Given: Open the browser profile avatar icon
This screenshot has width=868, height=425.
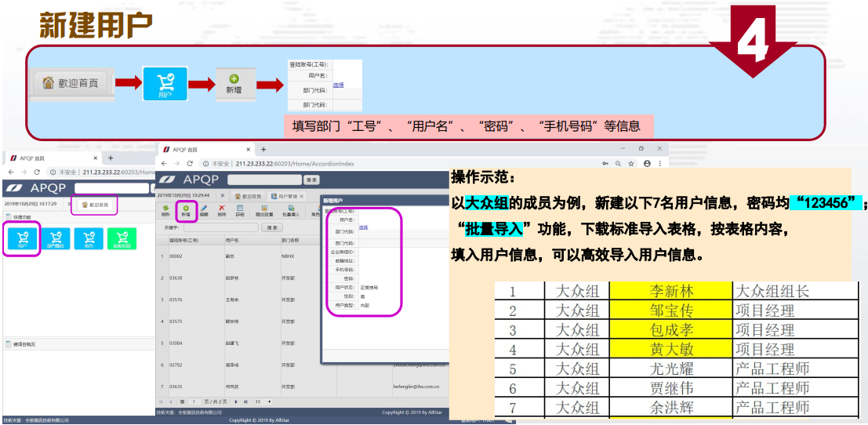Looking at the screenshot, I should [x=647, y=164].
